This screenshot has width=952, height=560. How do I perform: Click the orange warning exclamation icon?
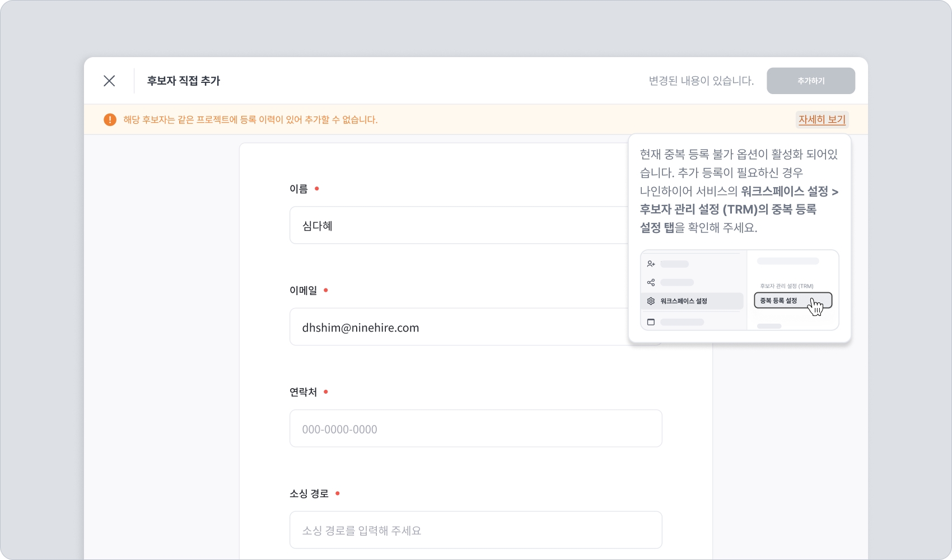point(110,120)
